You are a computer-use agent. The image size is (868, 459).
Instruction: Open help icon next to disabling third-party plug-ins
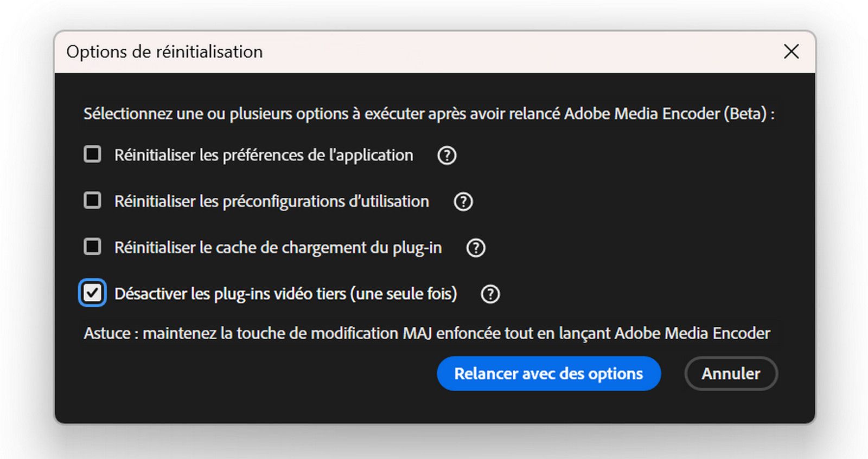pos(490,294)
